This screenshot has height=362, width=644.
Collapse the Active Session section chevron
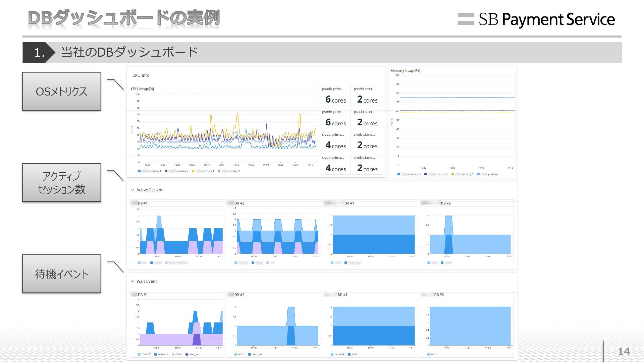[132, 190]
